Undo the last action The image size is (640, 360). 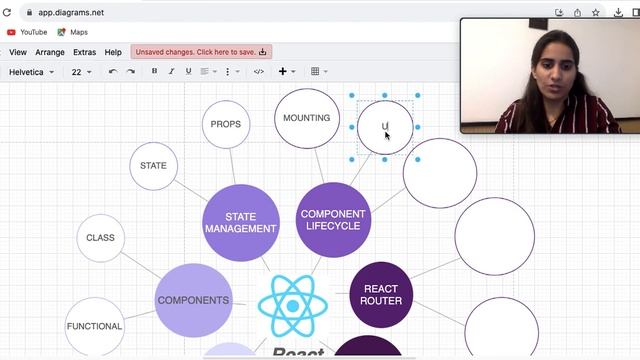tap(113, 71)
